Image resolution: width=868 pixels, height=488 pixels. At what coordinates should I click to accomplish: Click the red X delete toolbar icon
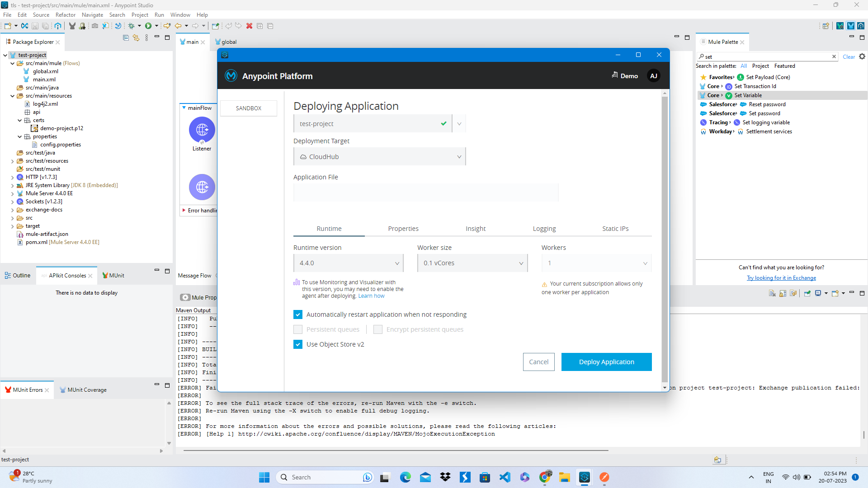tap(249, 26)
